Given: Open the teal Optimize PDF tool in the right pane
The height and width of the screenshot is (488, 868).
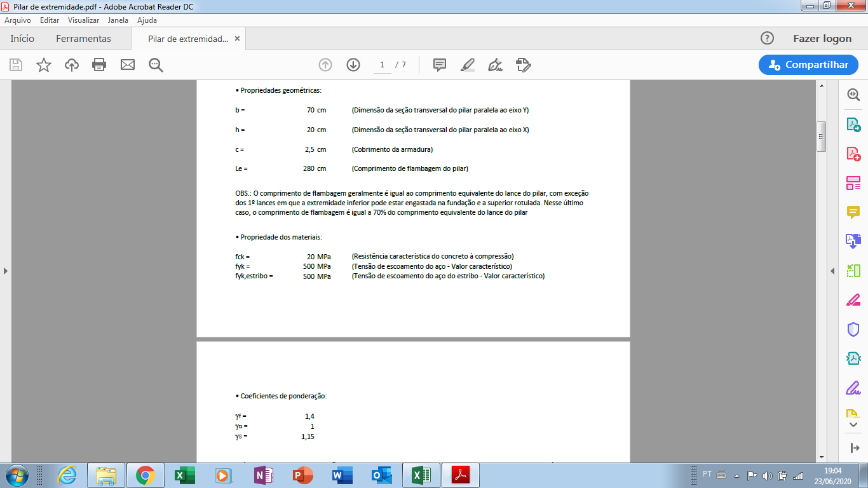Looking at the screenshot, I should (853, 358).
